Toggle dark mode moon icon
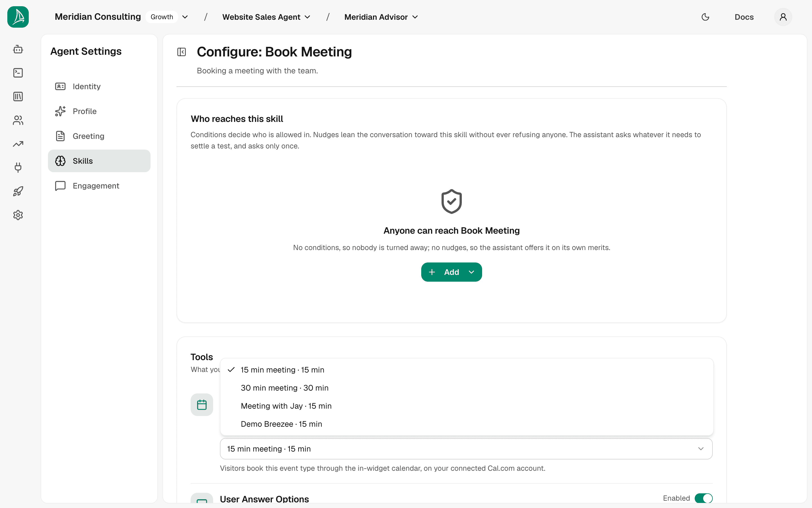812x508 pixels. [705, 17]
